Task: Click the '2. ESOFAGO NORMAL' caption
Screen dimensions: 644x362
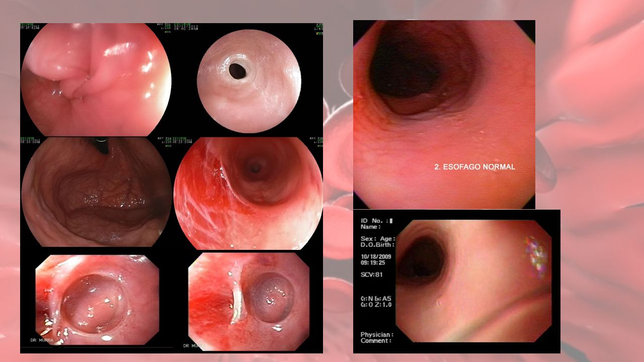Action: [474, 166]
